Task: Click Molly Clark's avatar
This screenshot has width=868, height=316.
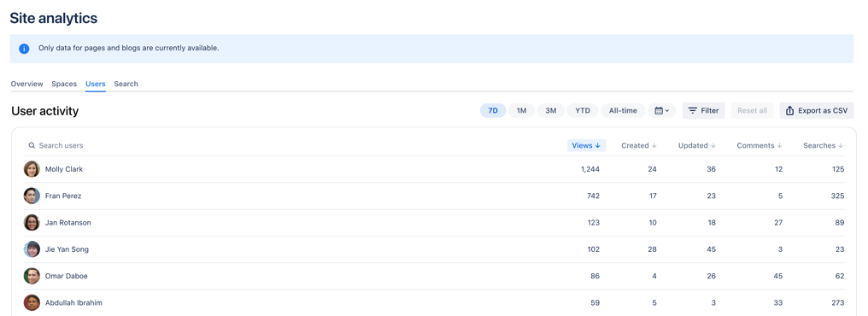Action: coord(32,169)
